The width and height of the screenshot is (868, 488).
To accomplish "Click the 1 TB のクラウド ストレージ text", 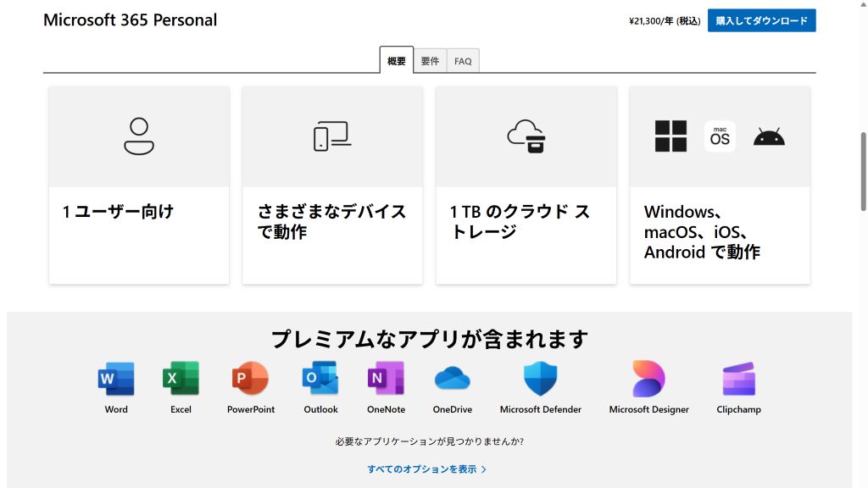I will pyautogui.click(x=520, y=221).
